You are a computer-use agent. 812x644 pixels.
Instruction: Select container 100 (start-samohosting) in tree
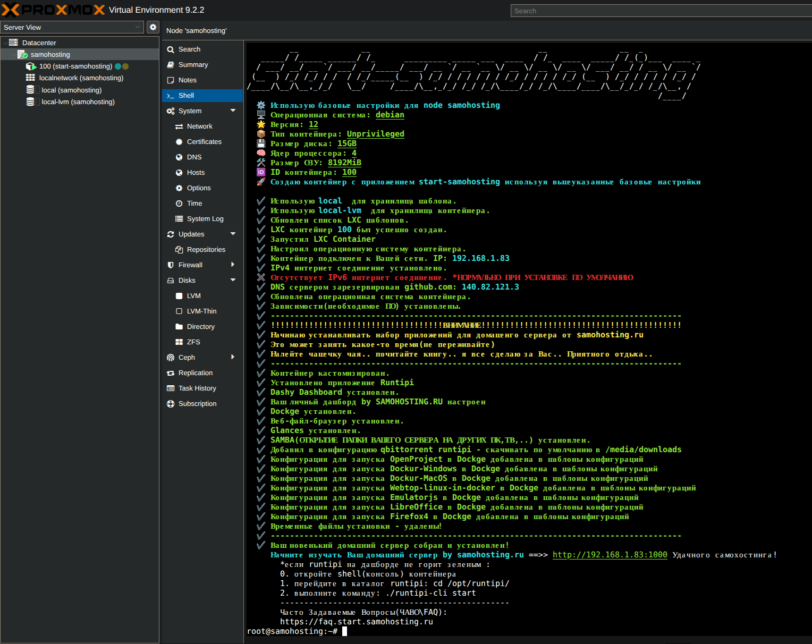tap(80, 66)
